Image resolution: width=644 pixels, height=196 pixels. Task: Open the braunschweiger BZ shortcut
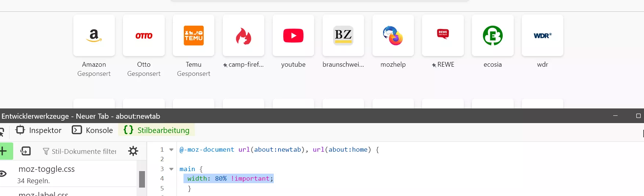(343, 36)
